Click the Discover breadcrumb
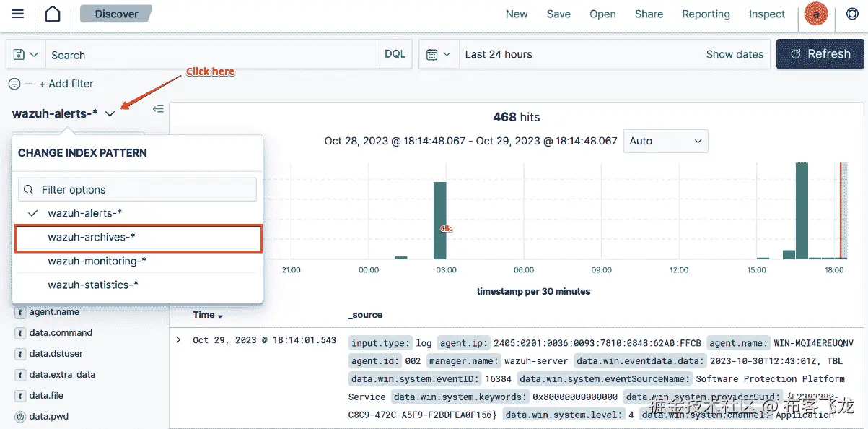 pos(116,14)
